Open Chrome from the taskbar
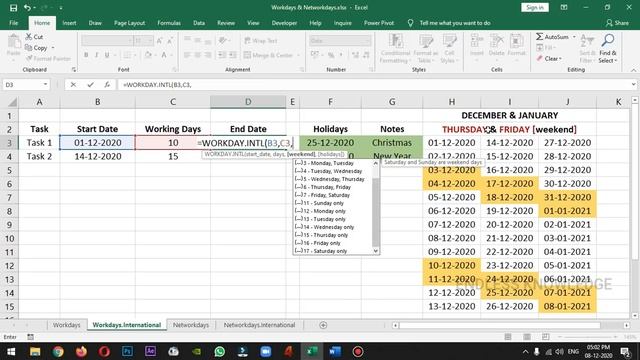Image resolution: width=640 pixels, height=360 pixels. (x=58, y=351)
